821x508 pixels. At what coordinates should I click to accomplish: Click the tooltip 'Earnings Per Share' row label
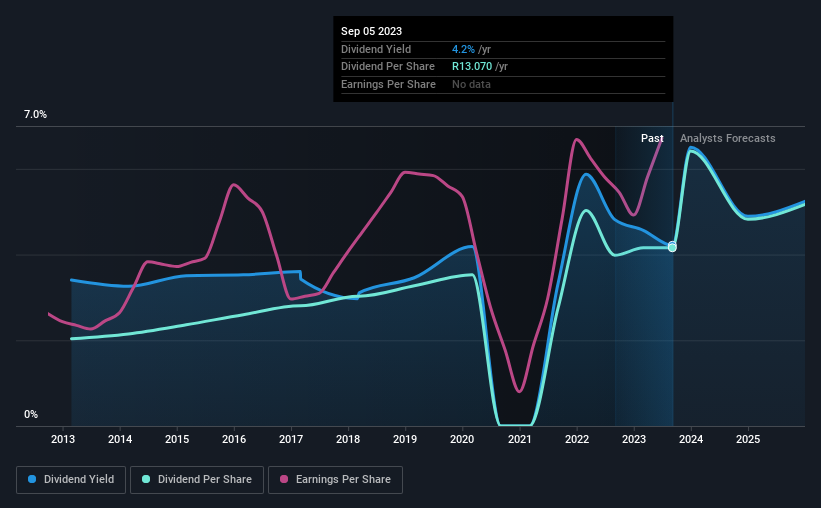tap(389, 84)
